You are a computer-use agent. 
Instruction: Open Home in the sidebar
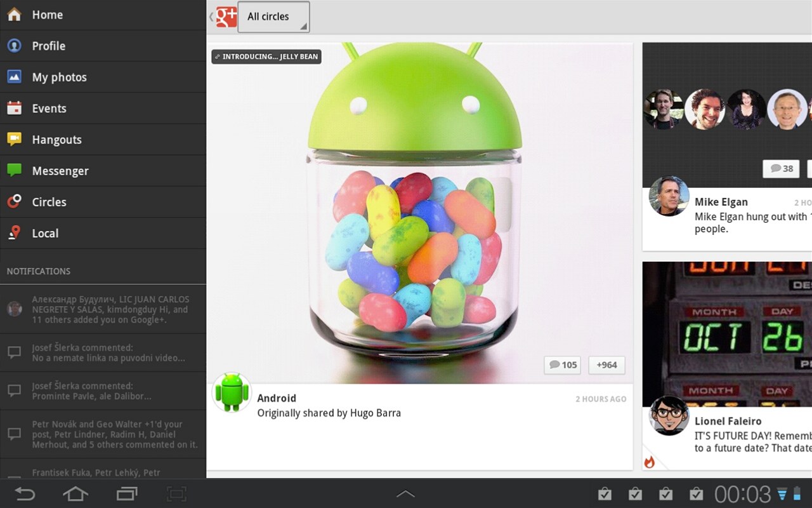pos(47,15)
